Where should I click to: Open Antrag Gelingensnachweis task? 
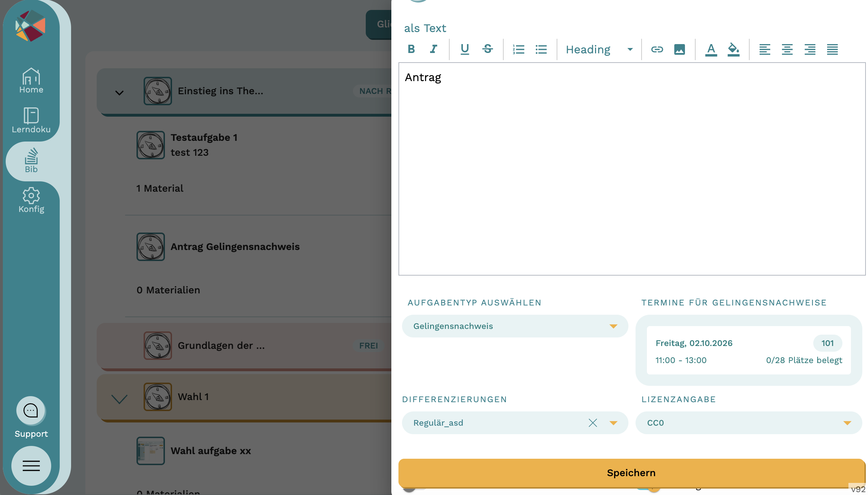(x=235, y=247)
